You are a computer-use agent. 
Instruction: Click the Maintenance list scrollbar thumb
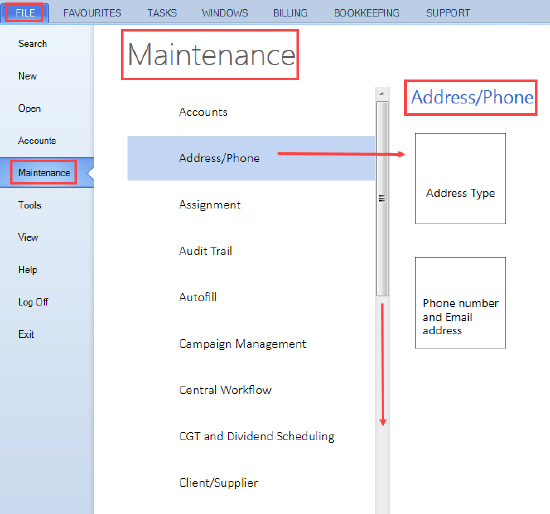[382, 199]
